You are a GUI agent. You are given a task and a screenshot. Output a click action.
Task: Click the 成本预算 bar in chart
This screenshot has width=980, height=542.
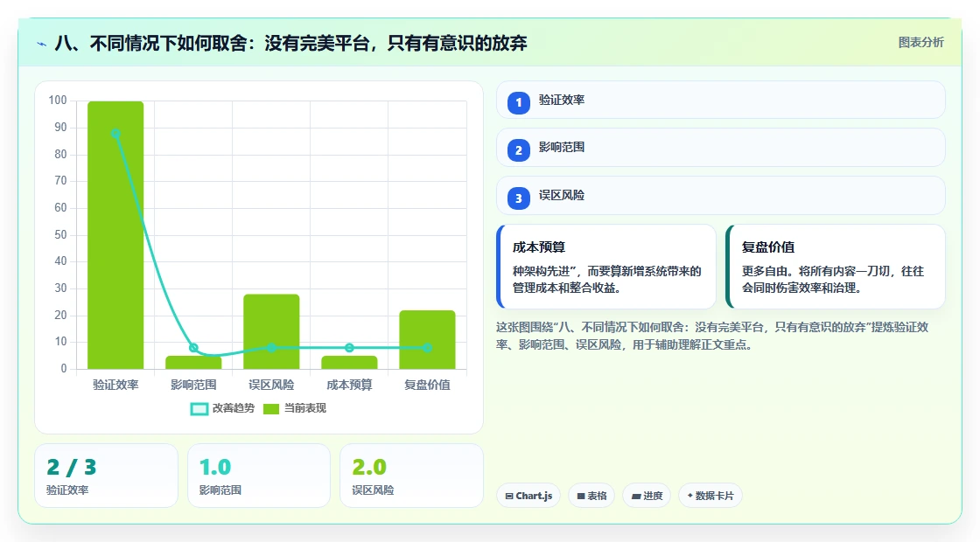(349, 363)
